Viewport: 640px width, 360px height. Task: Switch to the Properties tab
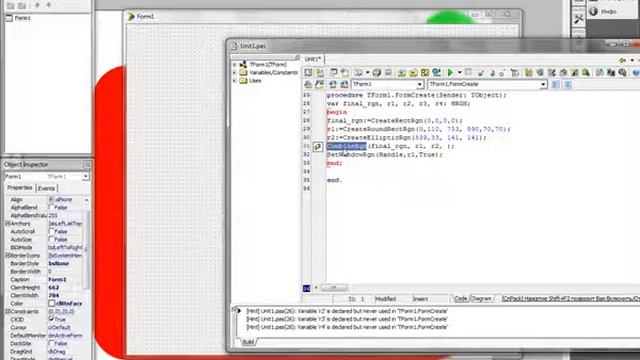20,188
